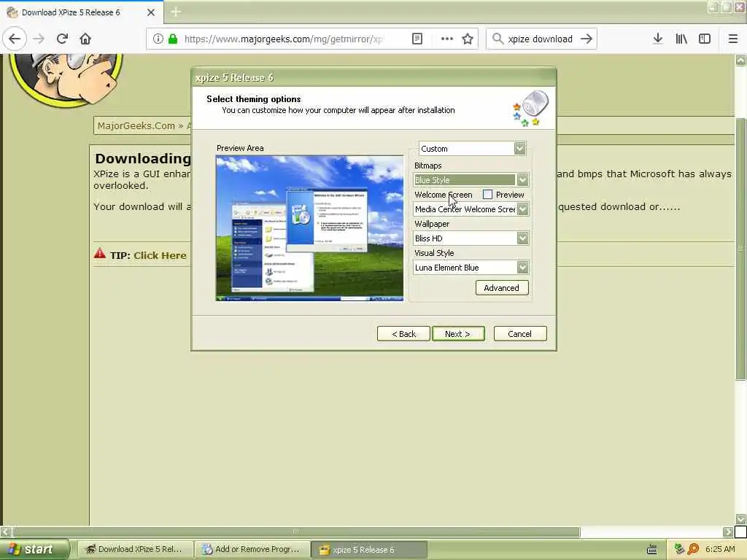Expand the Bitmaps Blue Style dropdown
The width and height of the screenshot is (747, 560).
[522, 179]
